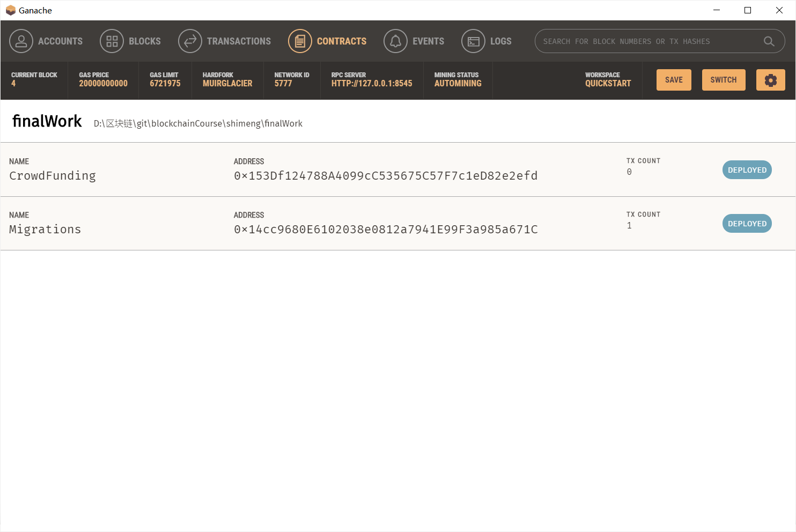Click MINING STATUS AUTOMINING

pyautogui.click(x=458, y=84)
